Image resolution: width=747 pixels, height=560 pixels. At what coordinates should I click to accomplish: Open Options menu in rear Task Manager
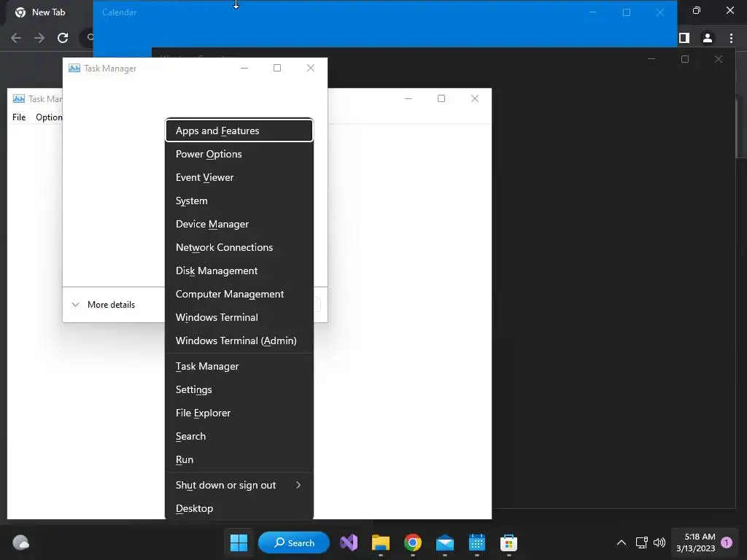coord(49,117)
